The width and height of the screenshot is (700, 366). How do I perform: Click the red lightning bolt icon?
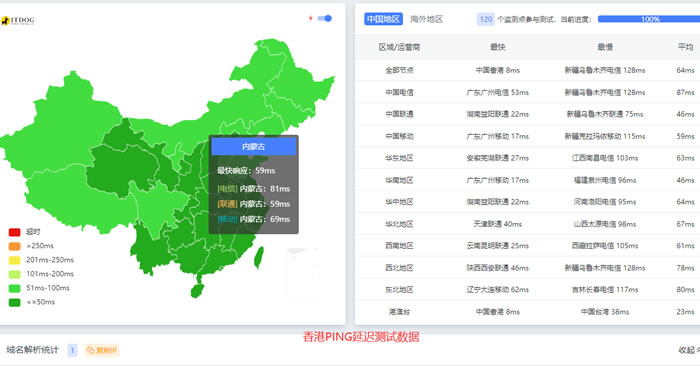click(x=311, y=18)
